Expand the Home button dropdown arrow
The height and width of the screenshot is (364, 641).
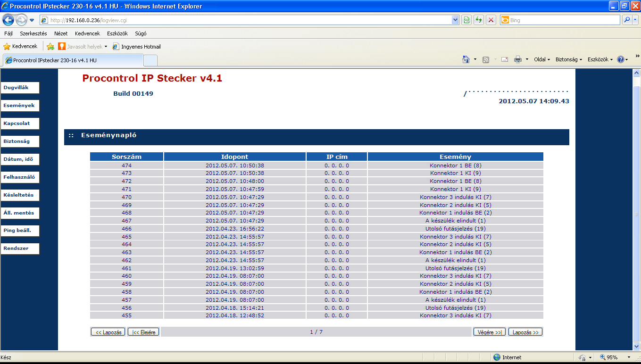click(x=475, y=59)
